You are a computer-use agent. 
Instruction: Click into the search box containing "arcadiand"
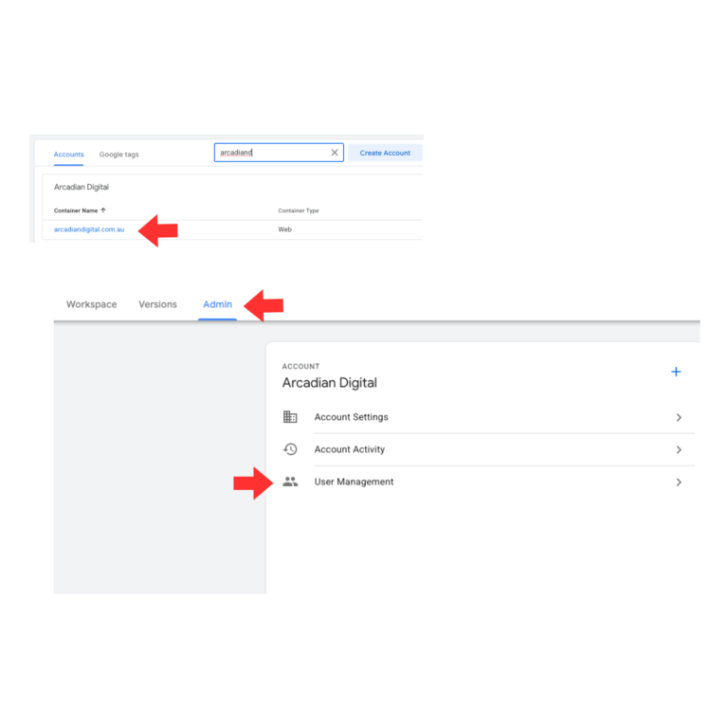click(x=270, y=153)
